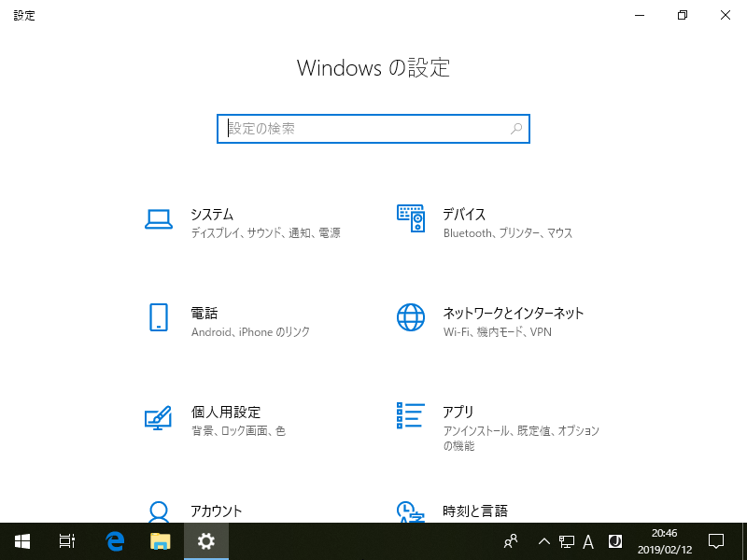747x560 pixels.
Task: Click the network icon in the system tray
Action: coord(566,541)
